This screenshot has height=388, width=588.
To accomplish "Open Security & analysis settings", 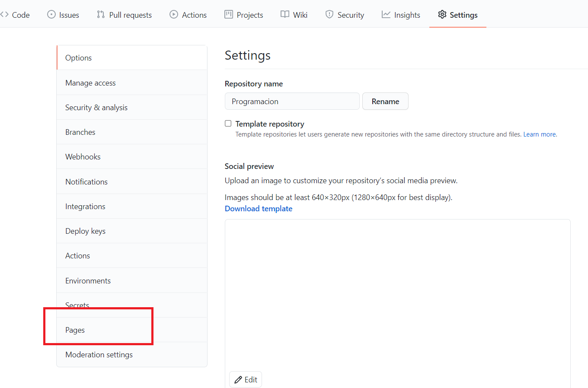I will [x=132, y=107].
